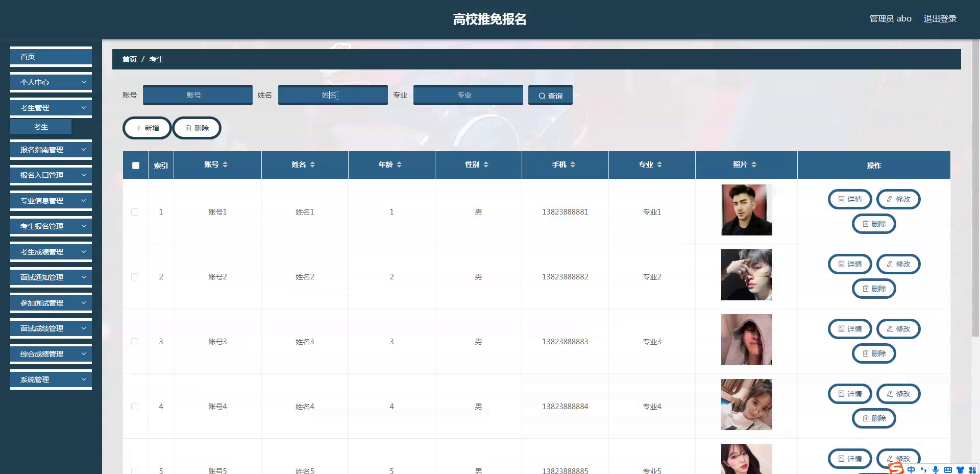Open photo thumbnail for 姓名2
The width and height of the screenshot is (980, 474).
click(746, 275)
